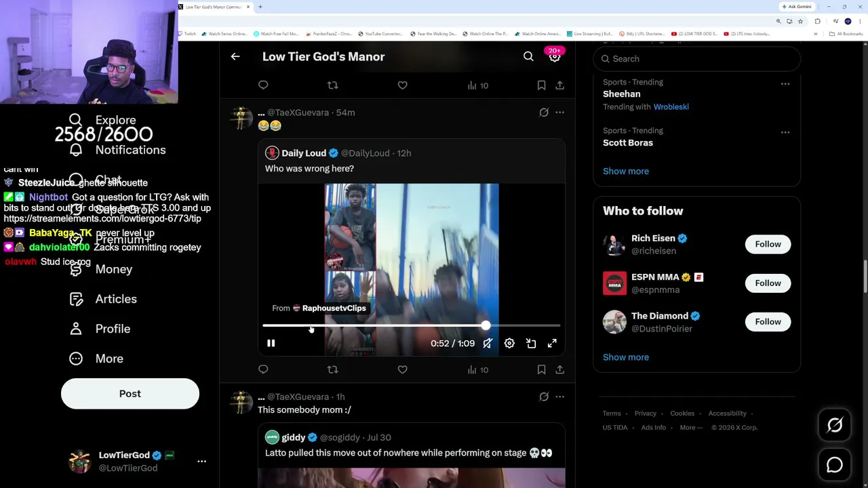Open Profile in the X sidebar

100,329
